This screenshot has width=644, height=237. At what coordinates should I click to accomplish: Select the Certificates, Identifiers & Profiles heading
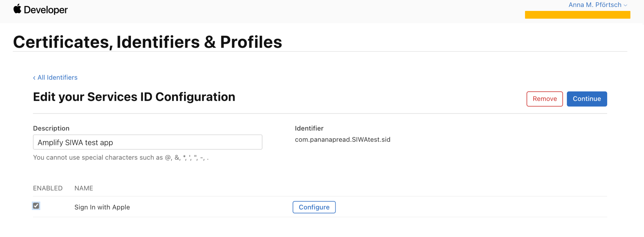click(148, 42)
